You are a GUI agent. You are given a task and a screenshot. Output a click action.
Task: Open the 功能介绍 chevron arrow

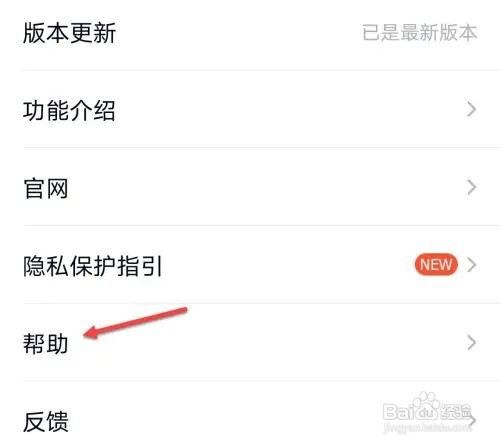click(471, 110)
